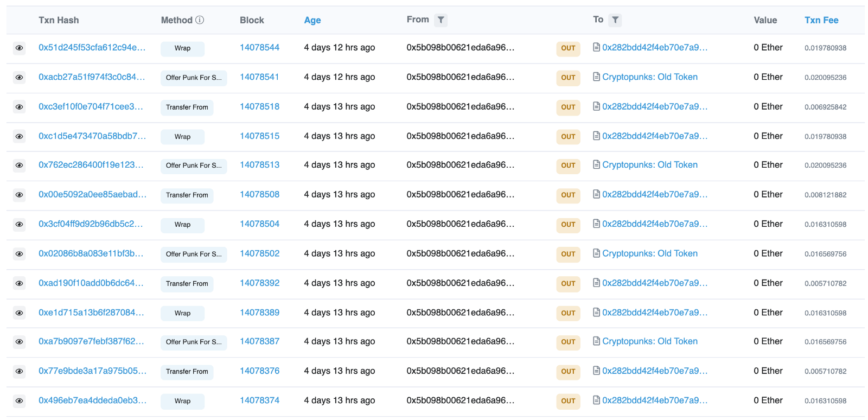Screen dimensions: 868x420
Task: Click contract icon in block 14078508 row
Action: click(596, 194)
